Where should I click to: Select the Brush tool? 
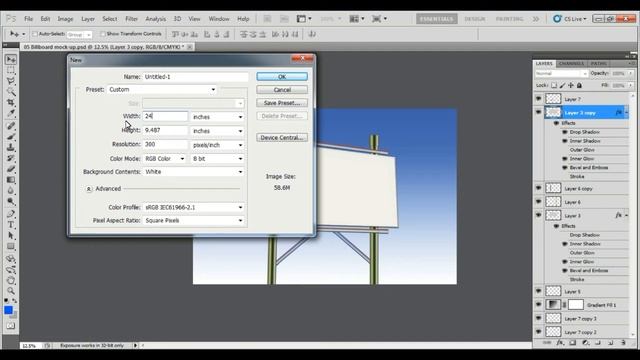(x=11, y=136)
